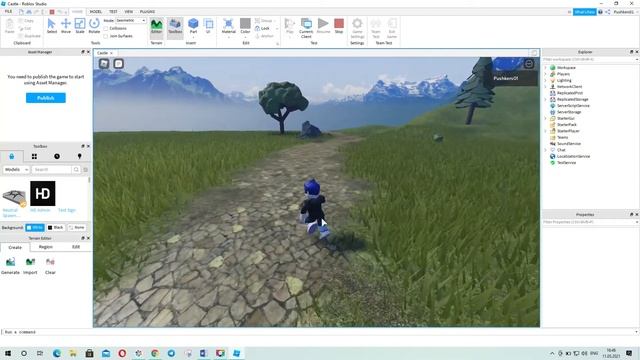The height and width of the screenshot is (360, 640).
Task: Click the share icon in title bar area
Action: pyautogui.click(x=607, y=12)
